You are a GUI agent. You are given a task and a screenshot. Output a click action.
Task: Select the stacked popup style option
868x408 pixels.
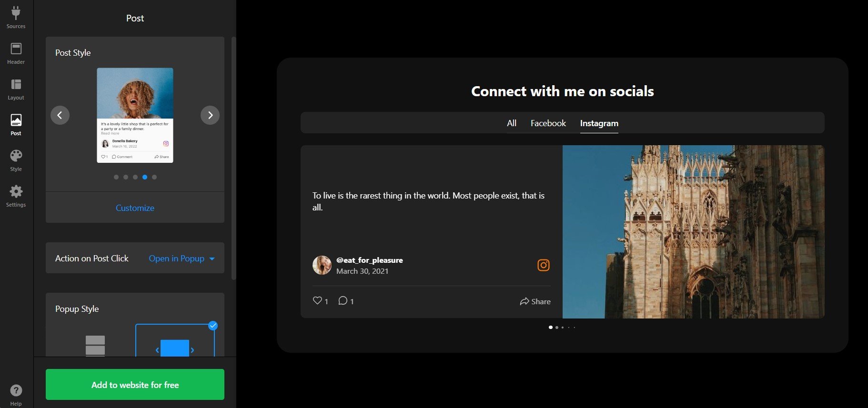coord(95,345)
